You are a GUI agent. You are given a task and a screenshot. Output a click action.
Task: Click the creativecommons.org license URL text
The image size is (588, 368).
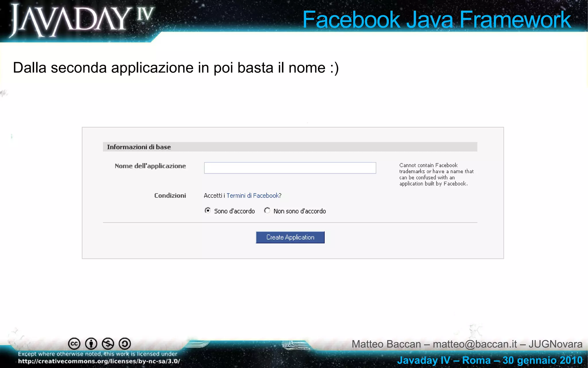click(x=99, y=361)
